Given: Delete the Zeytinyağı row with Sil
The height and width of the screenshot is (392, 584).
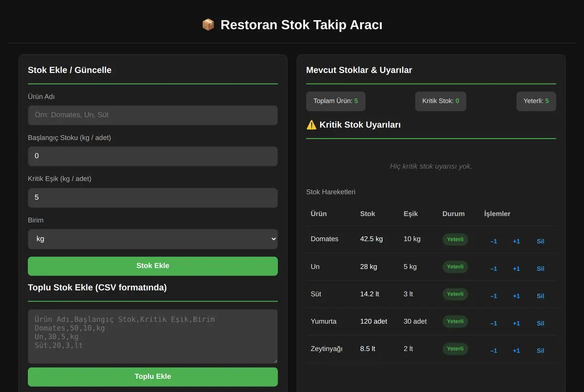Looking at the screenshot, I should point(540,351).
